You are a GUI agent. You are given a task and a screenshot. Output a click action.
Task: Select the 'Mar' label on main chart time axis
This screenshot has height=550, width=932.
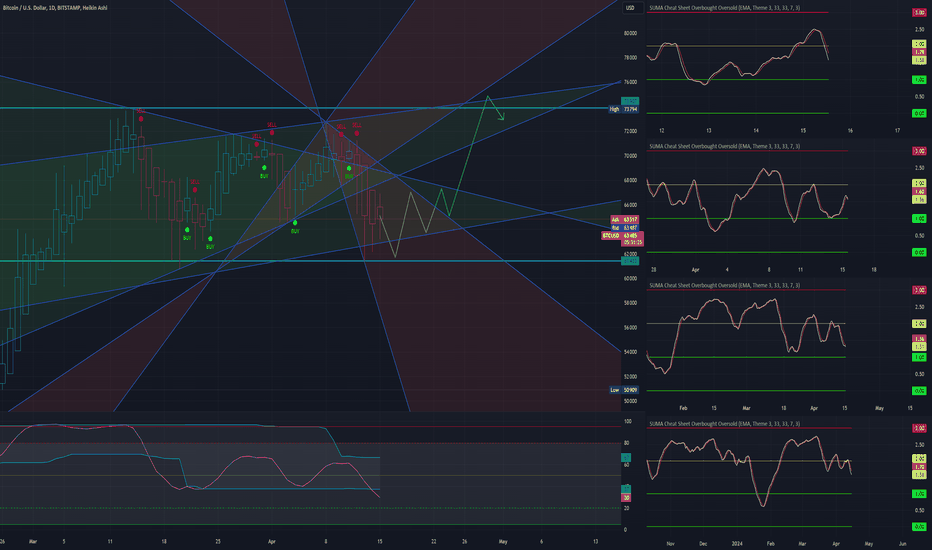(x=33, y=542)
